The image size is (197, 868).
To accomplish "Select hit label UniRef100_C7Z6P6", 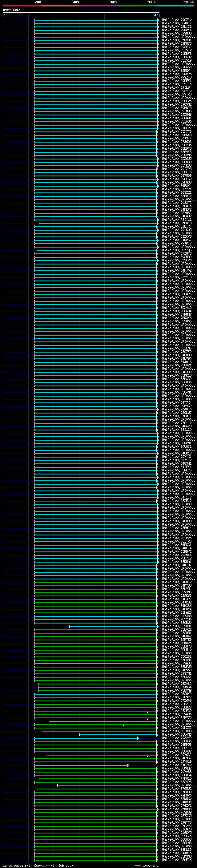I will click(x=177, y=701).
